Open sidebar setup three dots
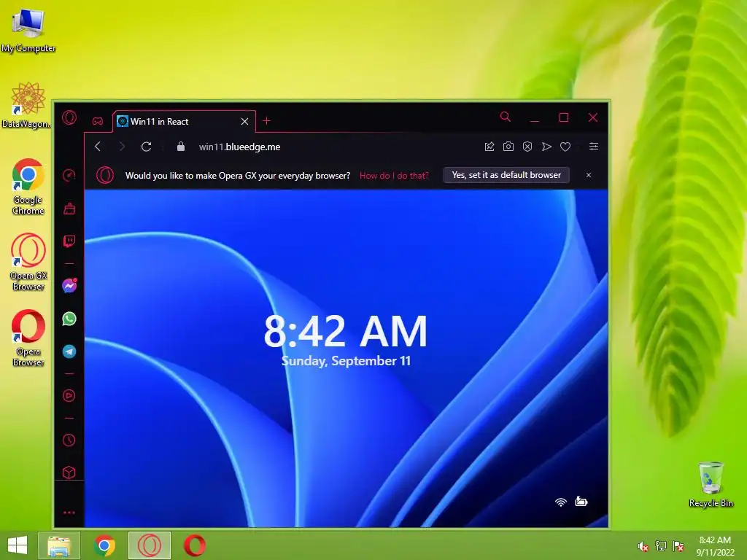 coord(69,513)
